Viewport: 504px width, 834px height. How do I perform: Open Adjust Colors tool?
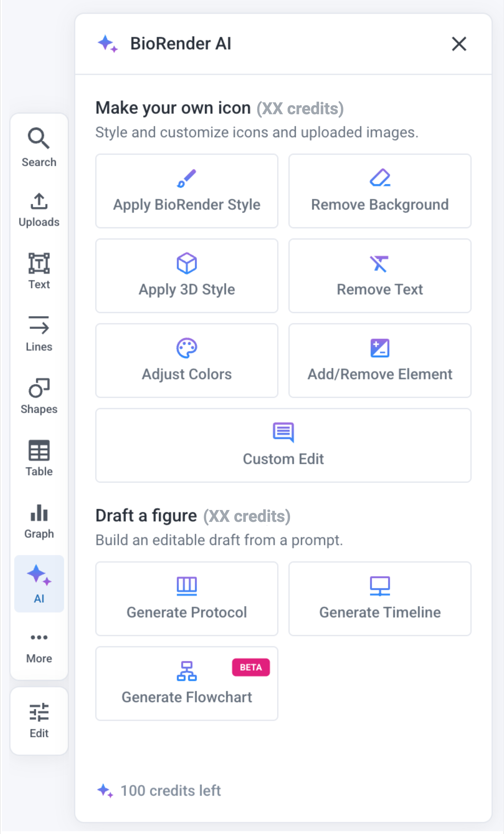click(187, 361)
